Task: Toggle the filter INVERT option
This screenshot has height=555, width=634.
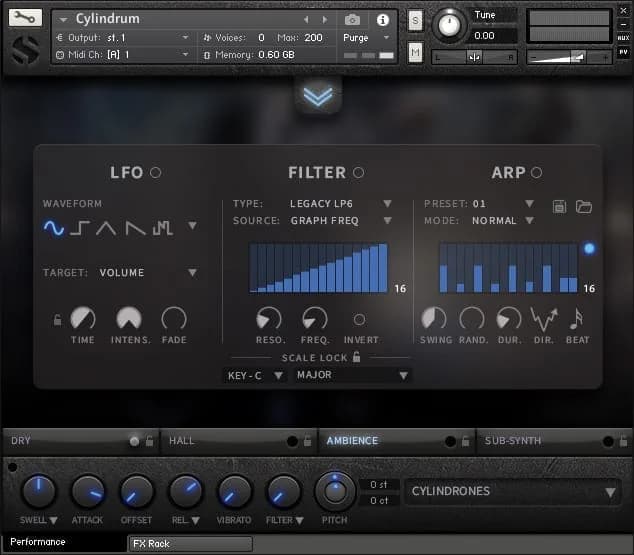Action: (360, 320)
